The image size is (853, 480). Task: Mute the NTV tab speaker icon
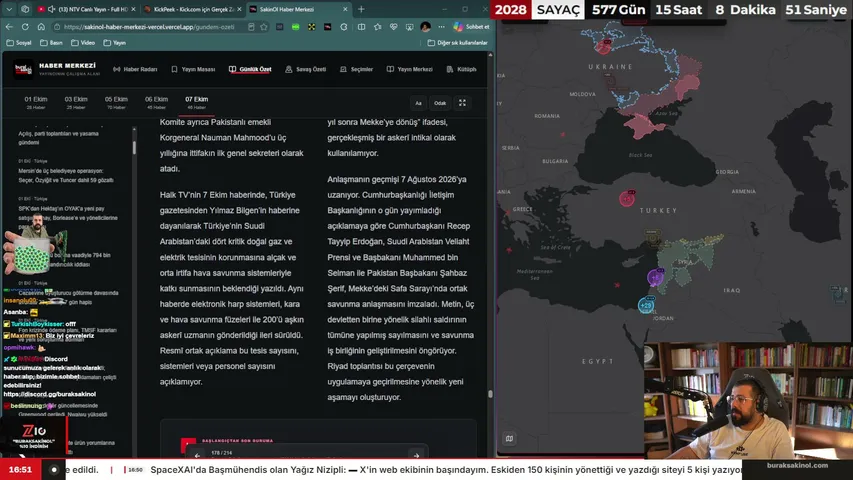(52, 9)
